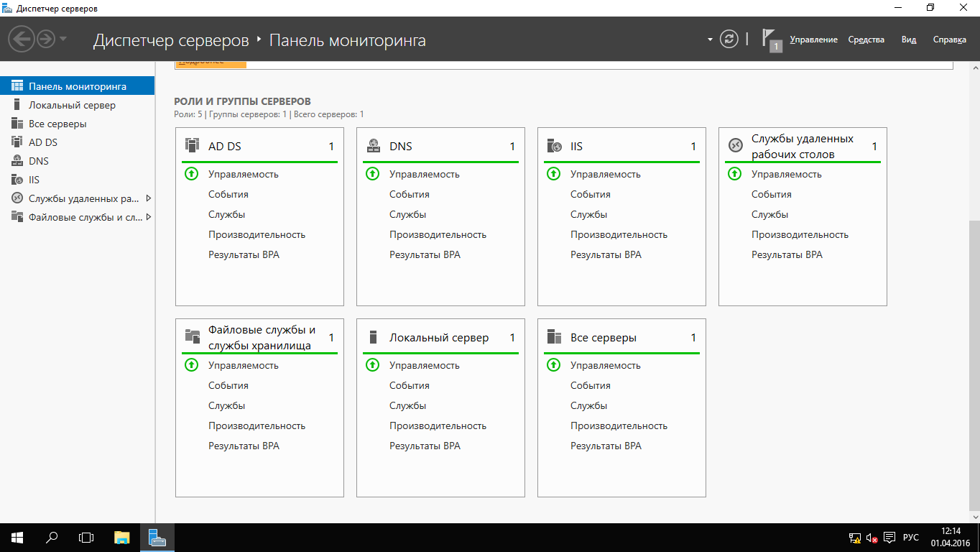Click the back navigation arrow
Screen dimensions: 980x552
[22, 39]
